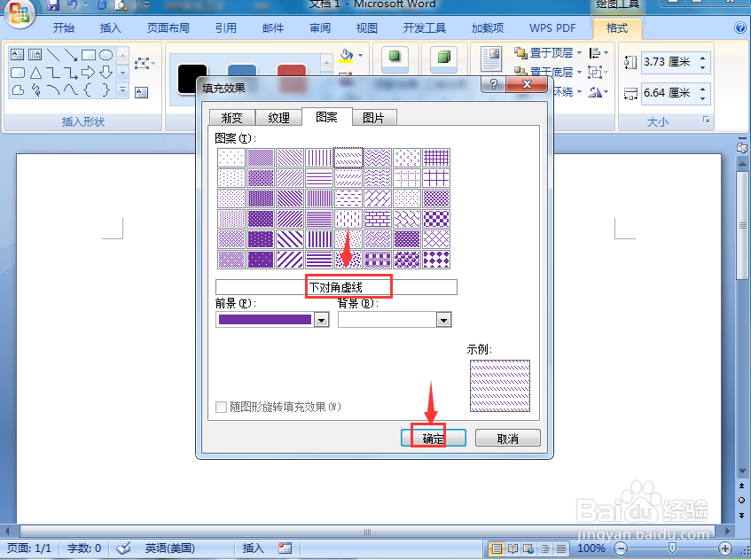This screenshot has height=560, width=751.
Task: Click the 英语(美国) language indicator
Action: click(169, 548)
